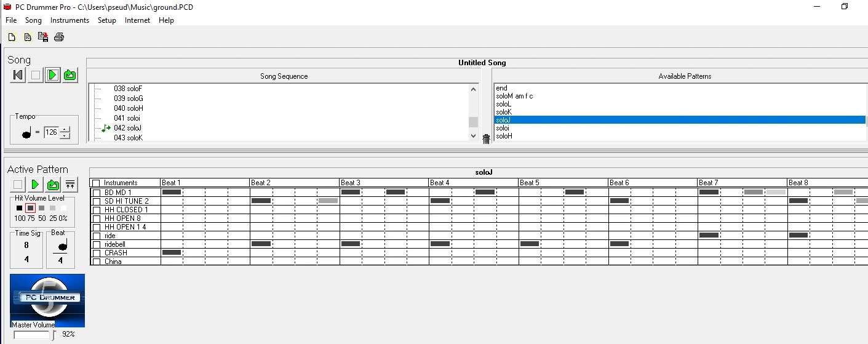
Task: Select 040 soloH in Song Sequence
Action: (x=128, y=108)
